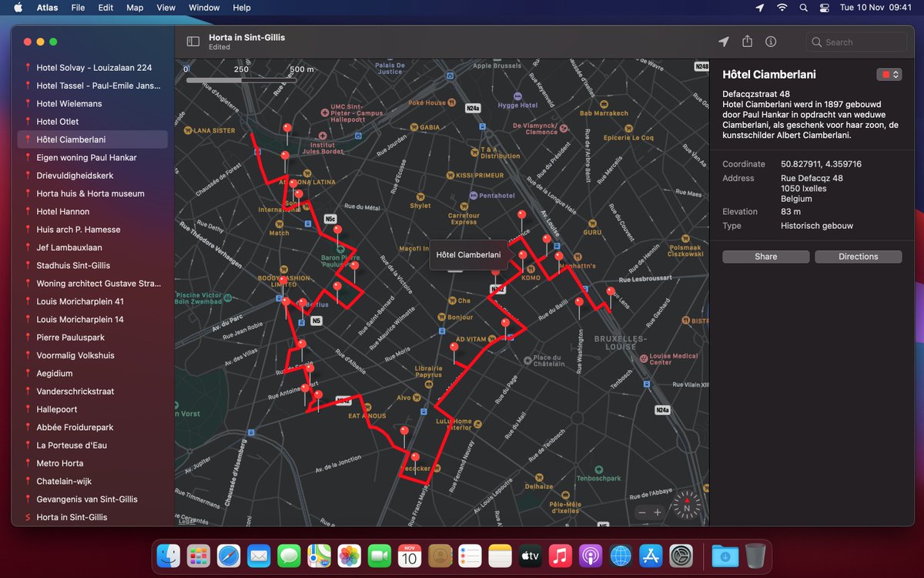Select the Horta in Sint-Gillis route row
Screen dimensions: 924x578
(92, 517)
